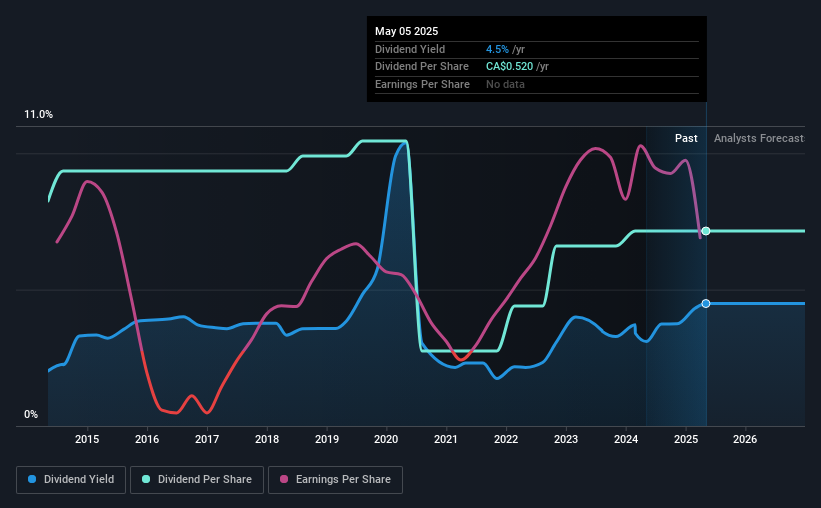Click the Past region label
The height and width of the screenshot is (508, 821).
tap(686, 138)
